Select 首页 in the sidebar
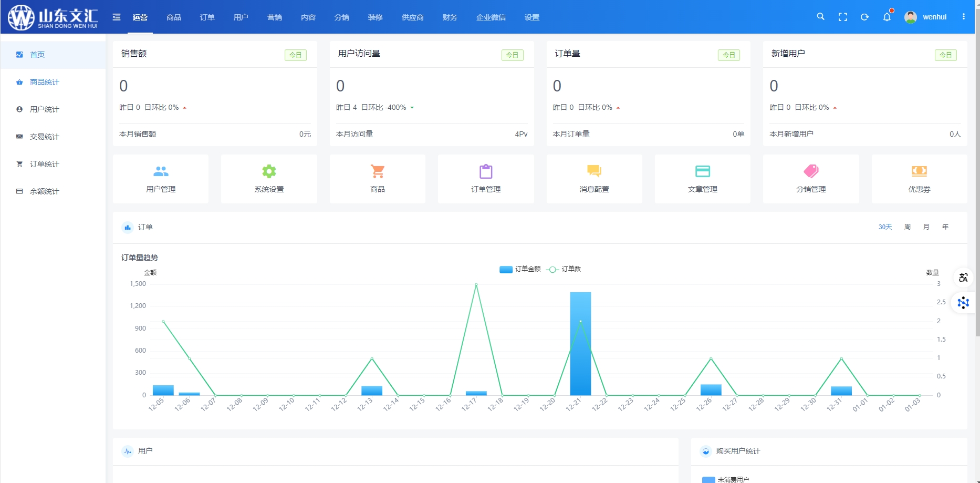980x483 pixels. pyautogui.click(x=53, y=55)
